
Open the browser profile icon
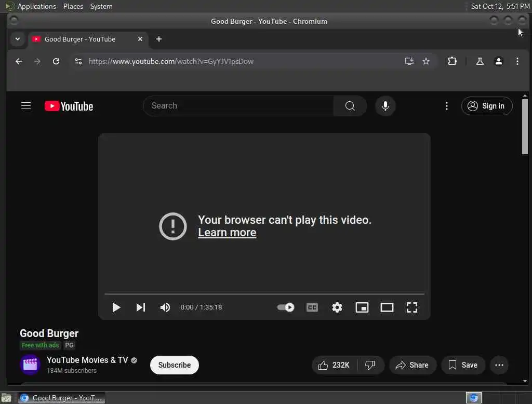click(498, 61)
